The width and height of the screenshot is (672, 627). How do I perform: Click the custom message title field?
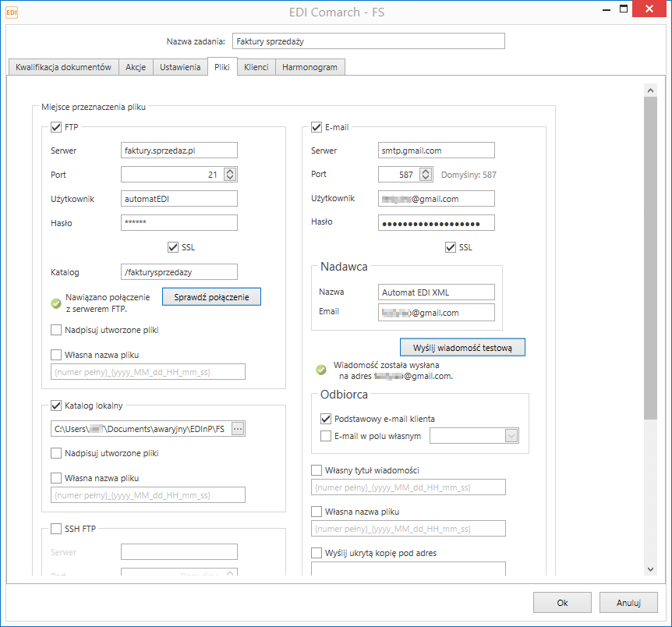[x=409, y=487]
